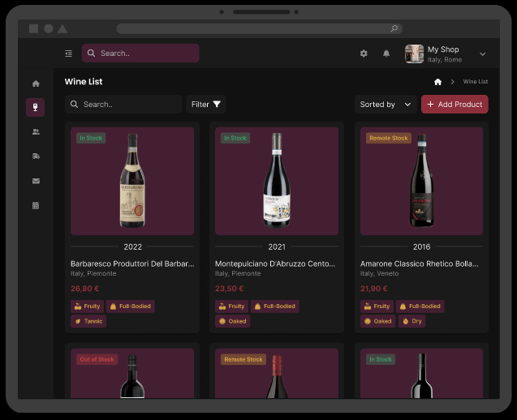Image resolution: width=517 pixels, height=420 pixels.
Task: Open the Home icon in the sidebar
Action: (x=36, y=84)
